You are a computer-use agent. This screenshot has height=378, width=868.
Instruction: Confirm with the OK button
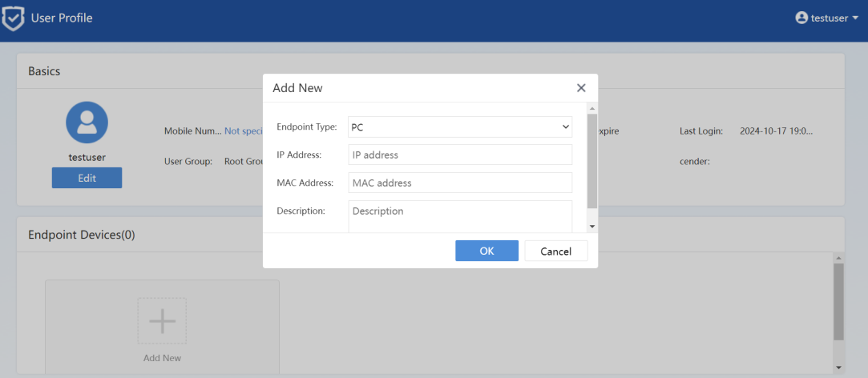click(486, 251)
